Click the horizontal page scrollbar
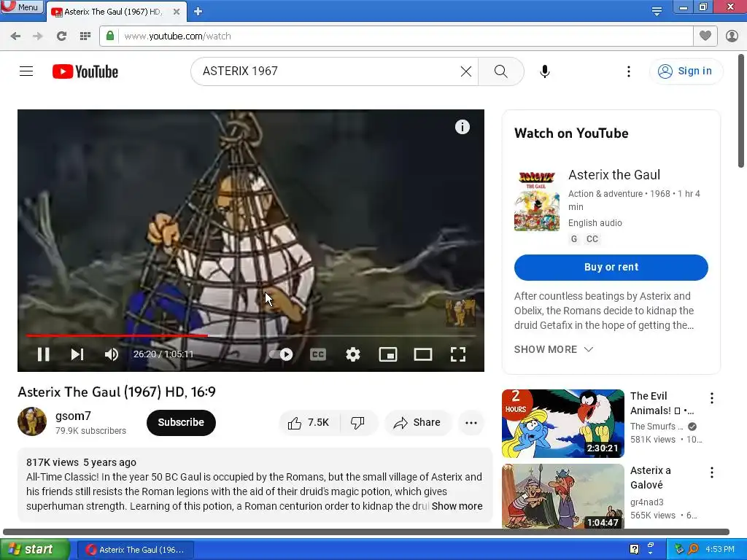 tap(366, 532)
